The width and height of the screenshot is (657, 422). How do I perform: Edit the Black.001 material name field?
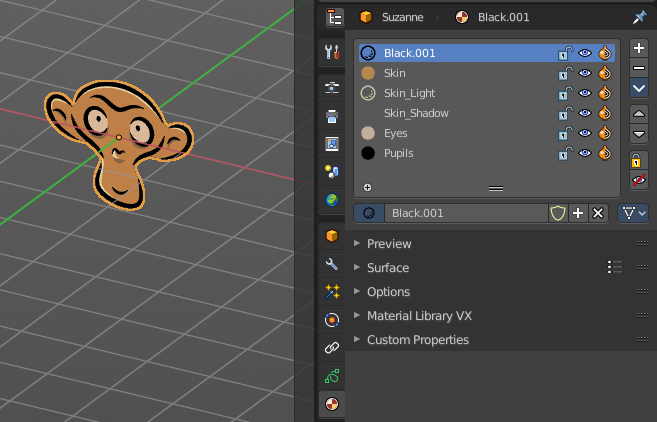466,213
